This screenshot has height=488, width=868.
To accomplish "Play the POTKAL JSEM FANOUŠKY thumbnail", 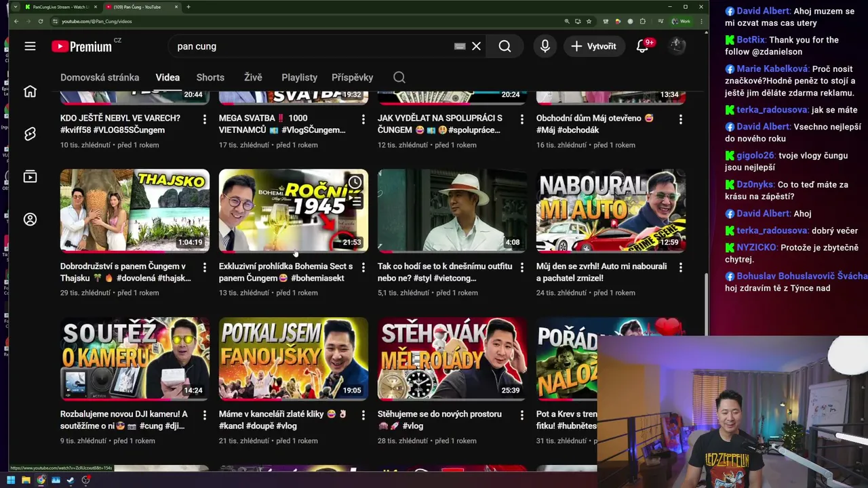I will click(294, 359).
